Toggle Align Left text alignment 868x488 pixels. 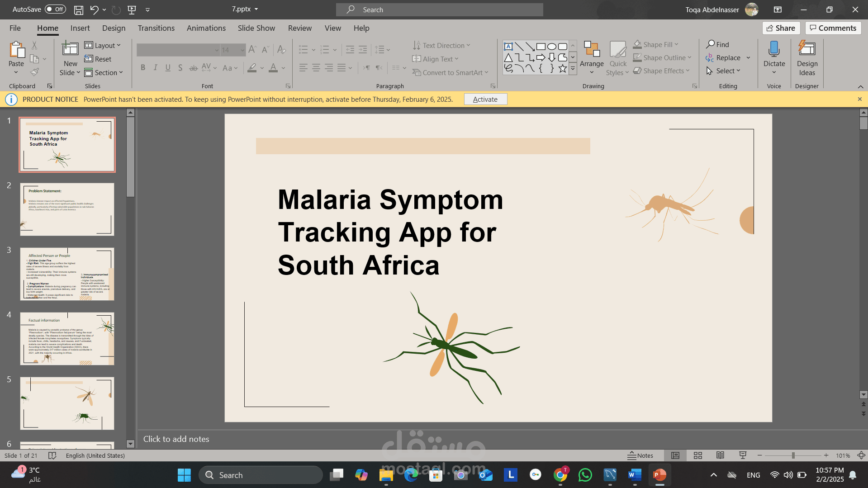[303, 68]
